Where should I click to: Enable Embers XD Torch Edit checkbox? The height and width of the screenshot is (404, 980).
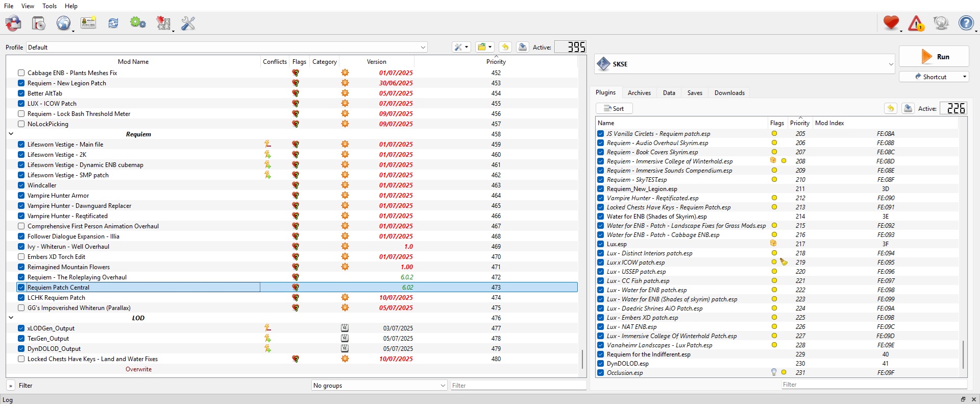(21, 256)
